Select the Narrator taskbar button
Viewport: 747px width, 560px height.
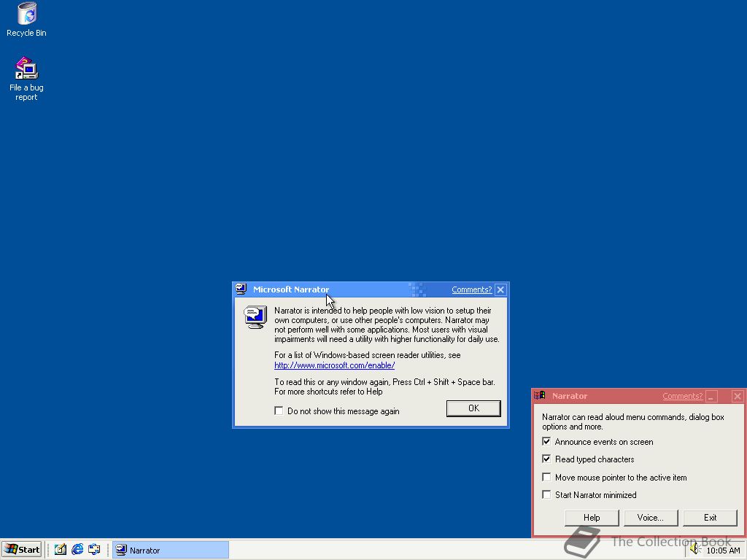point(171,550)
